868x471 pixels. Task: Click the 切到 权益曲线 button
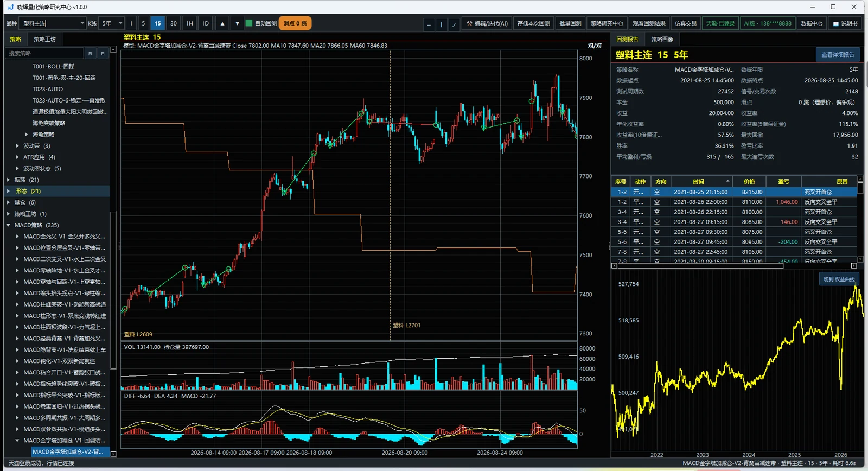[839, 279]
